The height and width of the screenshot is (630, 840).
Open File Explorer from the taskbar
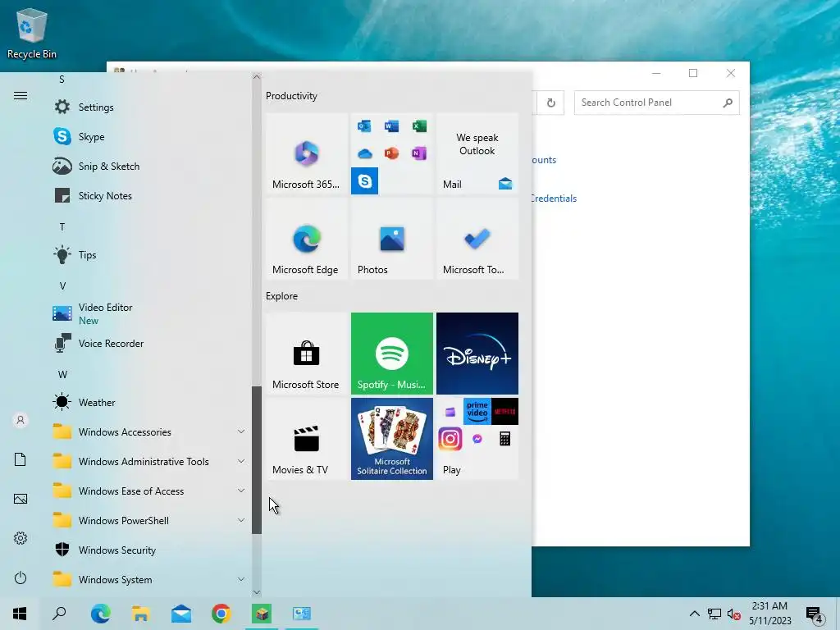(141, 614)
